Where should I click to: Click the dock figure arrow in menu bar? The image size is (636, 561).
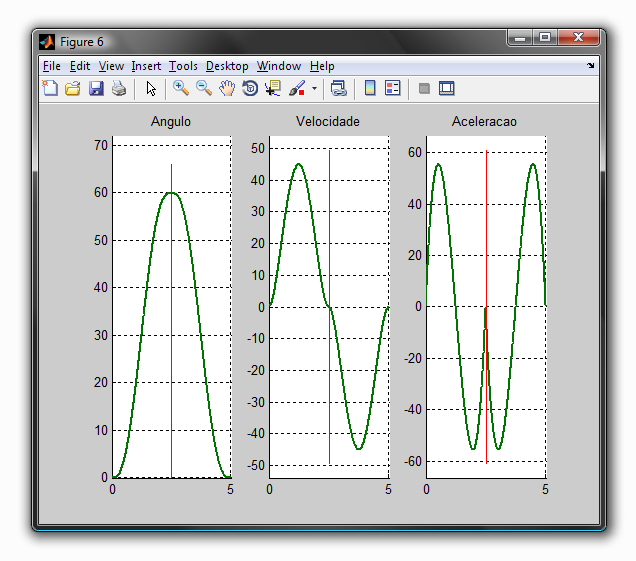[x=590, y=66]
